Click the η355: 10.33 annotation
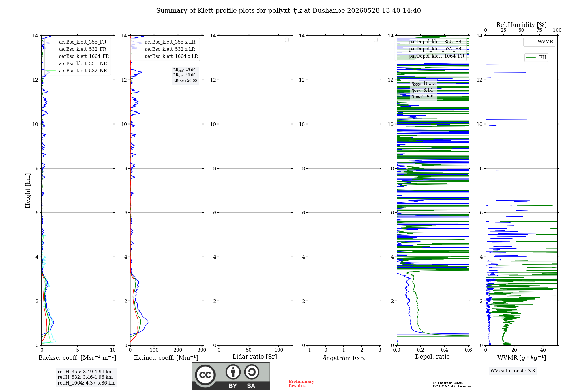The height and width of the screenshot is (392, 577). pyautogui.click(x=424, y=84)
